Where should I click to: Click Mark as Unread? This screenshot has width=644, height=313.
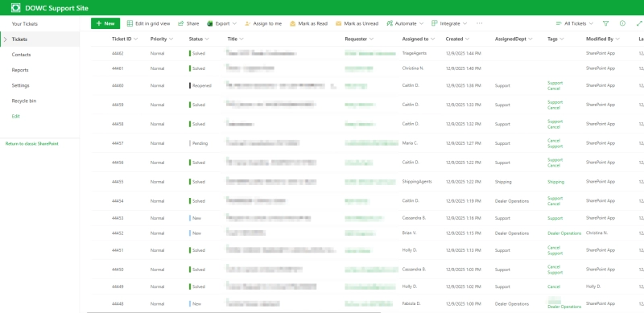click(x=357, y=23)
